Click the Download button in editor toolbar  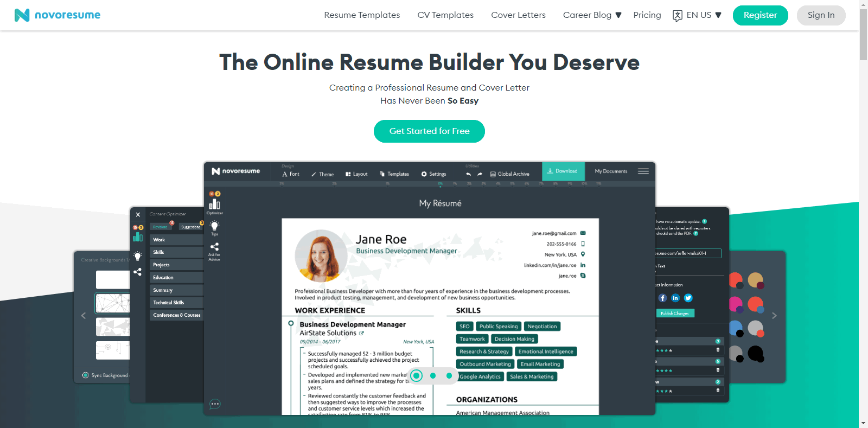(x=564, y=171)
